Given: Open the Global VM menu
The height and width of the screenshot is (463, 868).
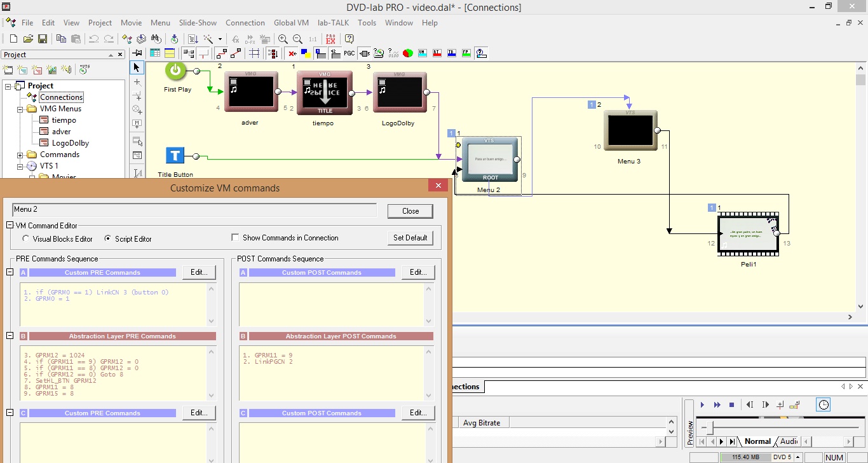Looking at the screenshot, I should point(291,22).
